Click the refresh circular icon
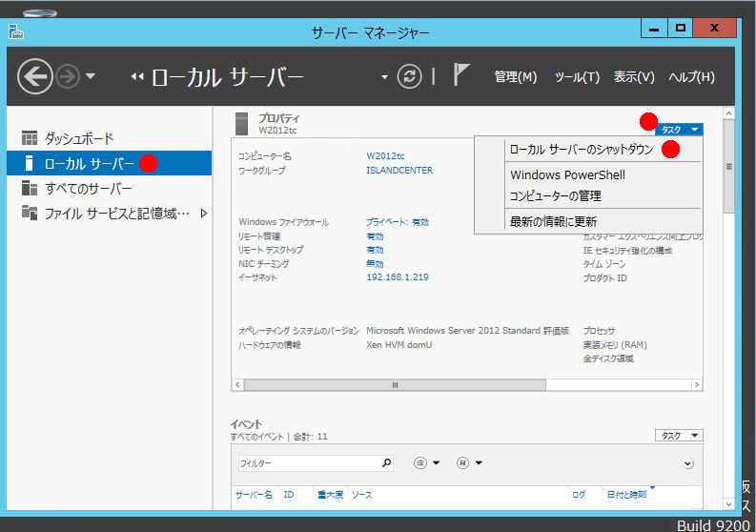 (x=409, y=76)
